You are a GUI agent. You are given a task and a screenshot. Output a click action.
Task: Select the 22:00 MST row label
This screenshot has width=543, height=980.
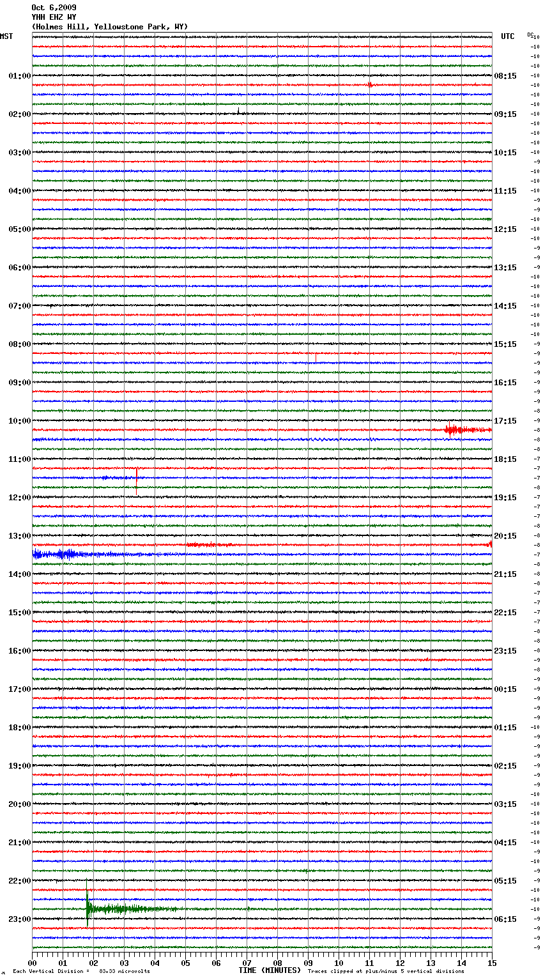[20, 881]
